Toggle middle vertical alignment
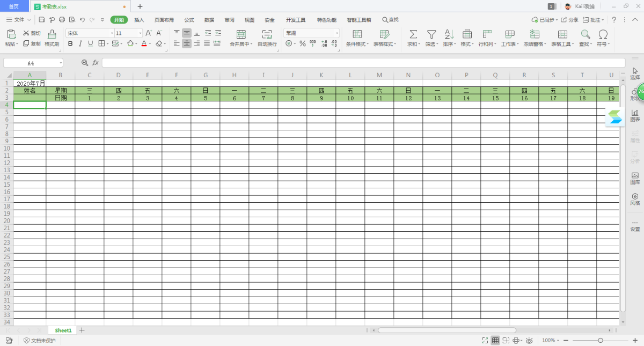644x346 pixels. point(187,33)
